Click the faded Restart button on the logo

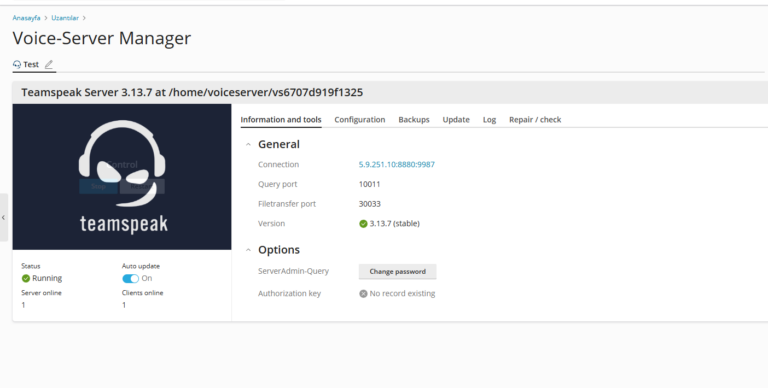coord(142,186)
